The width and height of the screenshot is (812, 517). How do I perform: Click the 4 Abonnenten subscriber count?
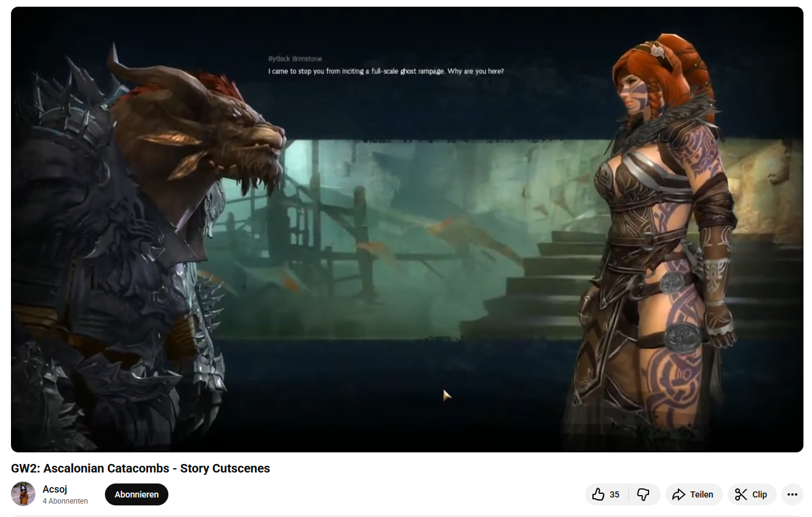[65, 501]
